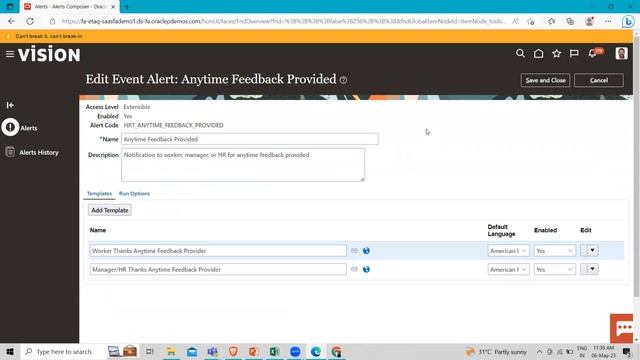Go to the Home icon
This screenshot has width=640, height=360.
[538, 53]
